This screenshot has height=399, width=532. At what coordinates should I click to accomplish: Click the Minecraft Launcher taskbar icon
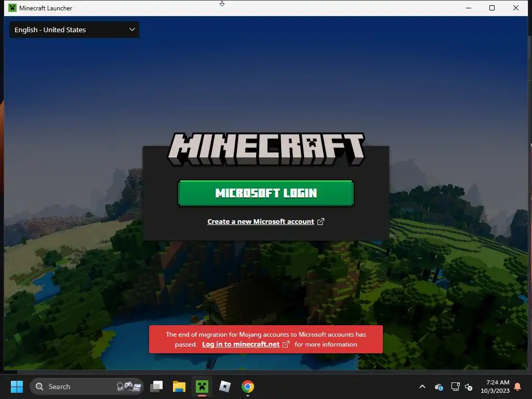point(202,387)
